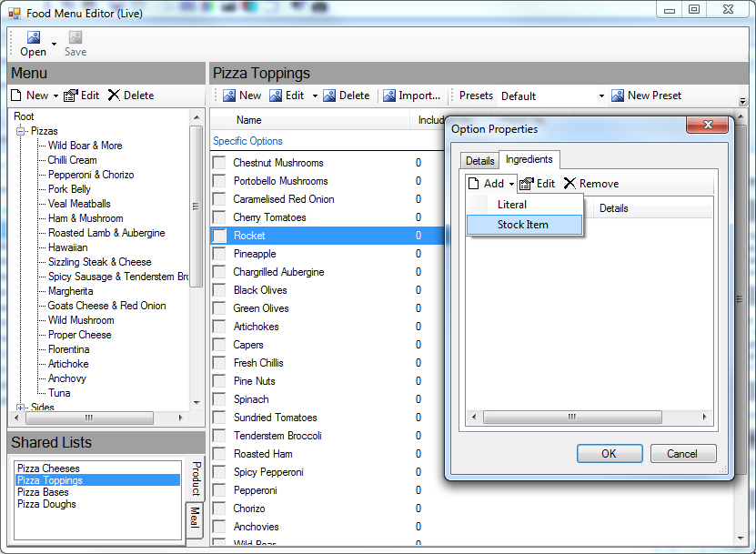Check the Black Olives checkbox
The width and height of the screenshot is (756, 554).
tap(219, 290)
